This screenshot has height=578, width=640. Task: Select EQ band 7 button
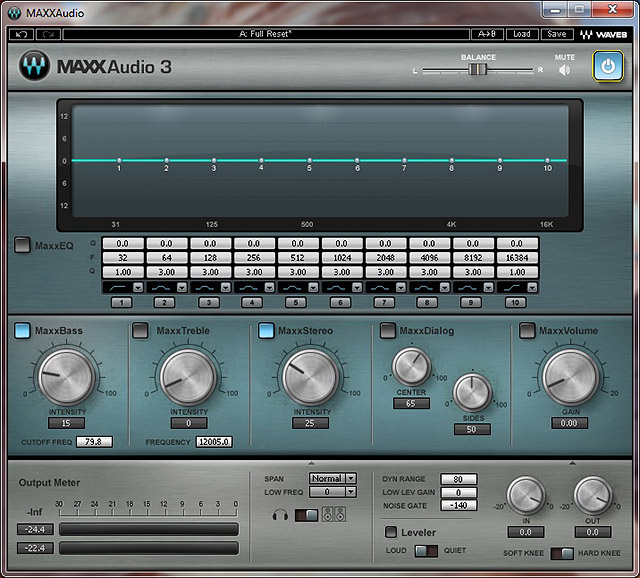[384, 302]
